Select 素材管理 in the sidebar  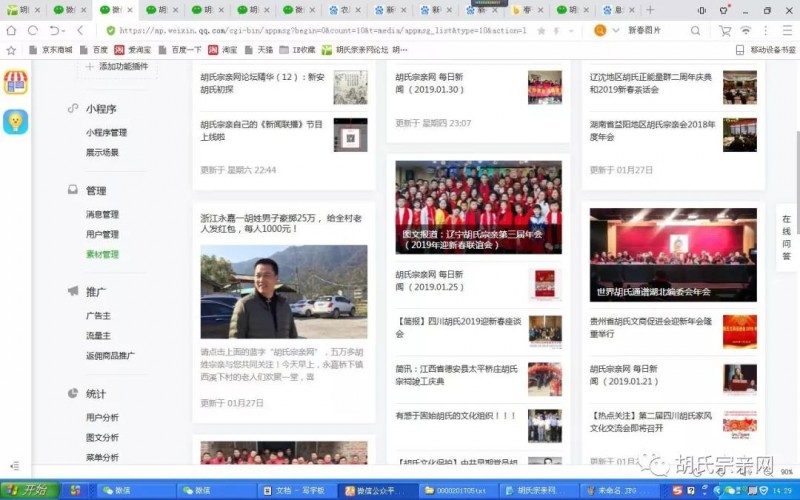(x=102, y=254)
